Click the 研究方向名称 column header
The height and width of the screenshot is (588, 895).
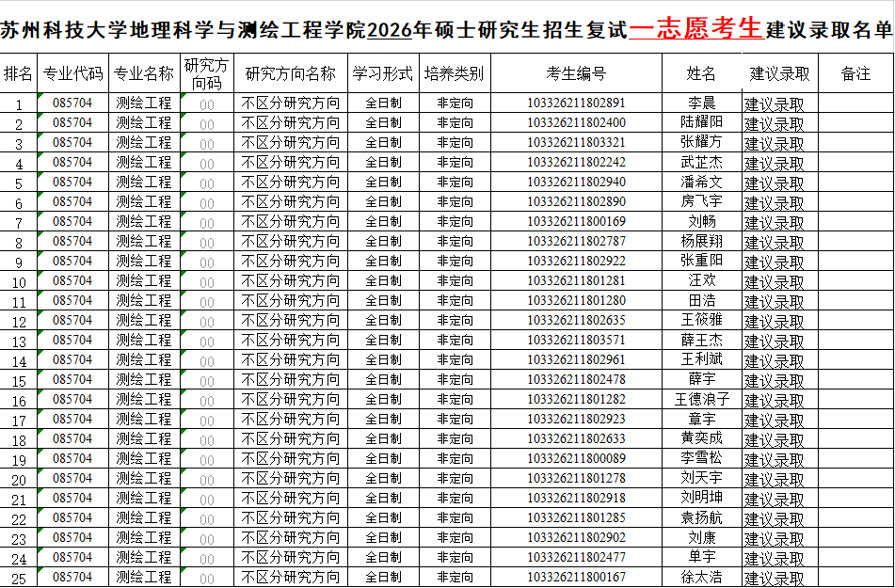290,73
